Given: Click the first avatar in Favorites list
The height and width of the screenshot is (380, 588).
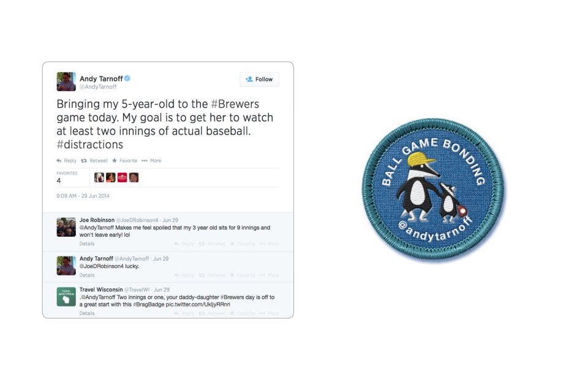Looking at the screenshot, I should pyautogui.click(x=99, y=177).
